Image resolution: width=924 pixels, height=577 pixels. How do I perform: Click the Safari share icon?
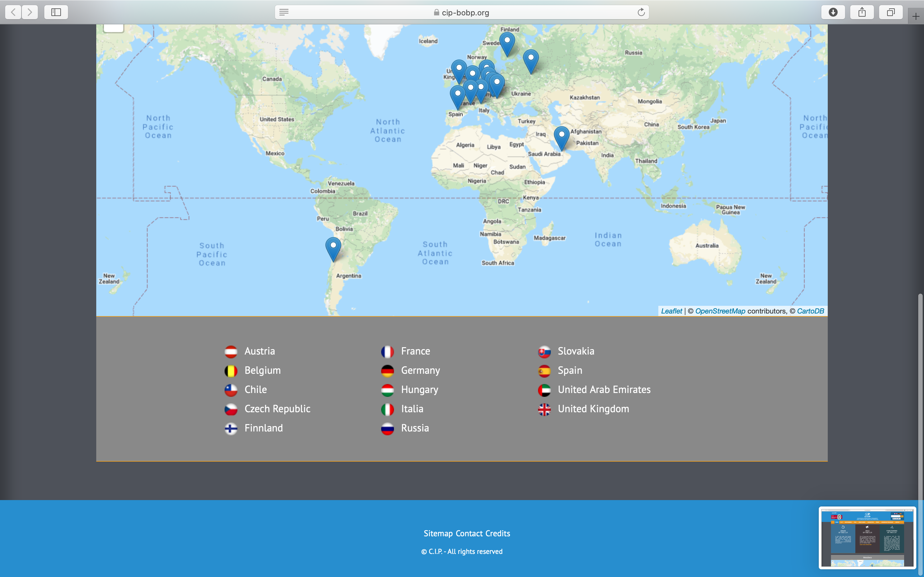[862, 12]
